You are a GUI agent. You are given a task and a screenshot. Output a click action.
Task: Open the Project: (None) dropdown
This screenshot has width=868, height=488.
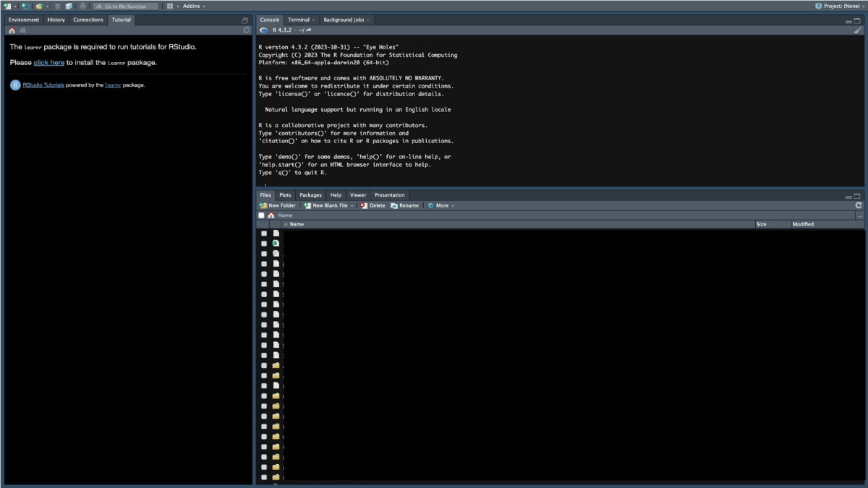tap(839, 6)
